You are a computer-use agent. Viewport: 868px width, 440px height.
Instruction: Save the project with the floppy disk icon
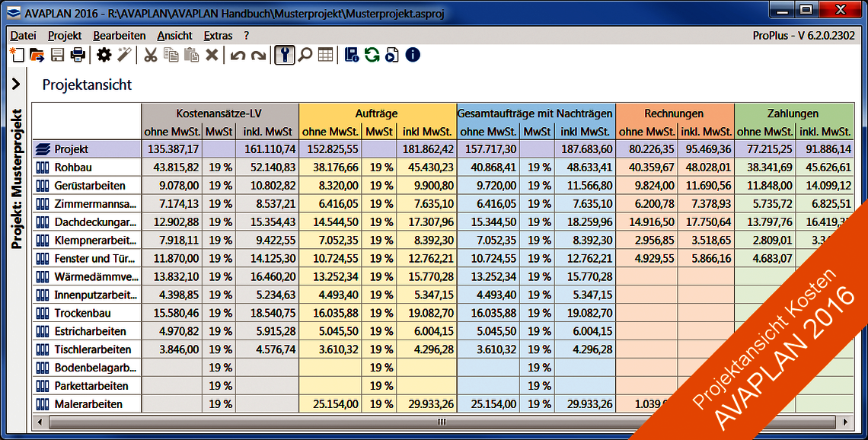(58, 55)
